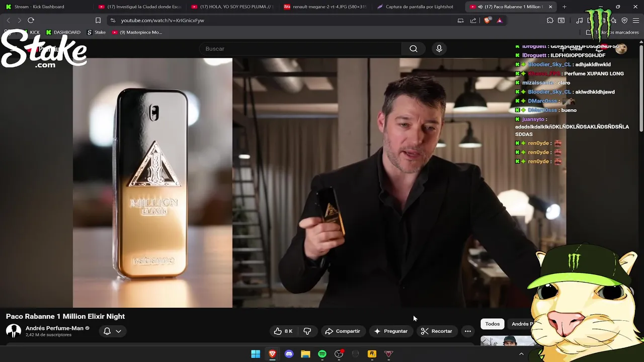Open the extensions puzzle icon
644x362 pixels.
[x=550, y=21]
